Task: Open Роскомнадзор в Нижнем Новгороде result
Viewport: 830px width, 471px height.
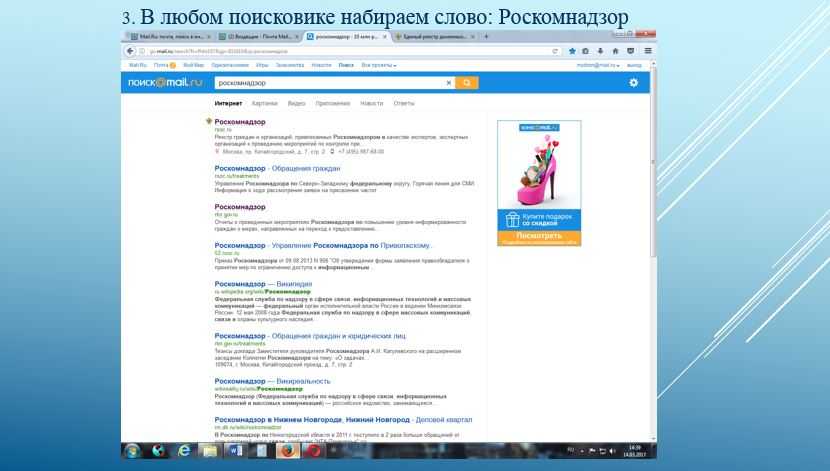Action: point(343,420)
